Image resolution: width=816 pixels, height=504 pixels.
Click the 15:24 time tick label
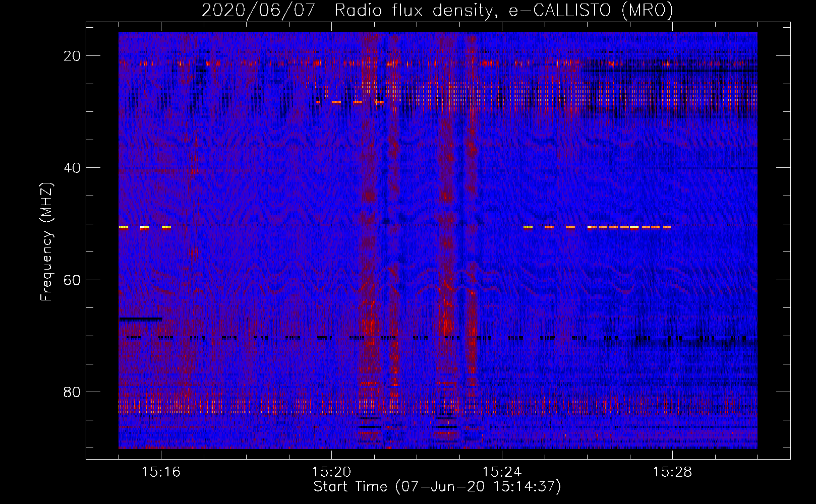click(x=502, y=472)
